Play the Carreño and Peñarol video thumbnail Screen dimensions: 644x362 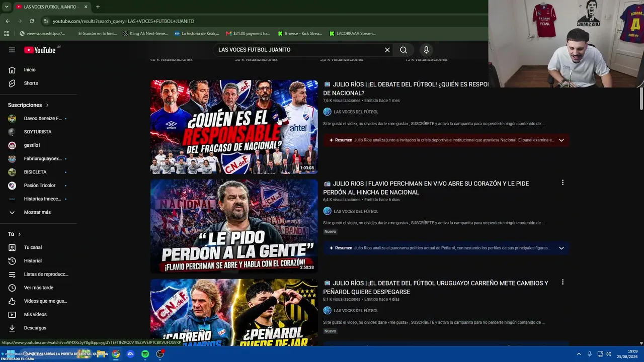[234, 312]
